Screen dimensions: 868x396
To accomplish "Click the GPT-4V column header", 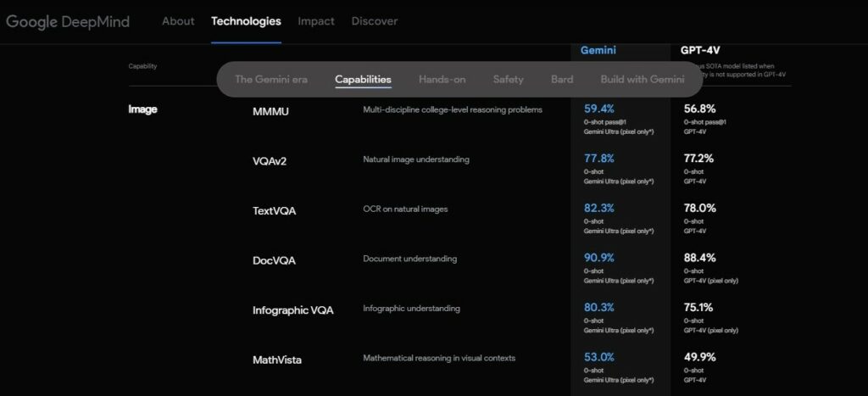I will click(x=700, y=50).
